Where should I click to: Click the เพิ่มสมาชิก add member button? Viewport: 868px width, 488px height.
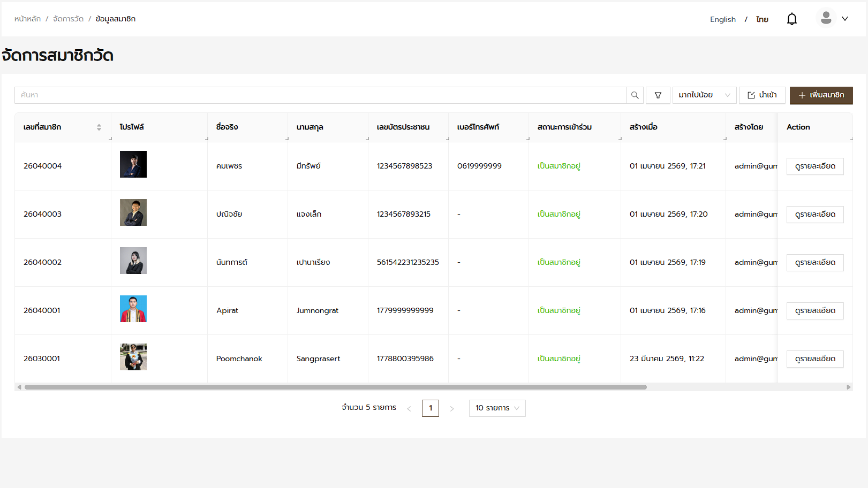821,95
